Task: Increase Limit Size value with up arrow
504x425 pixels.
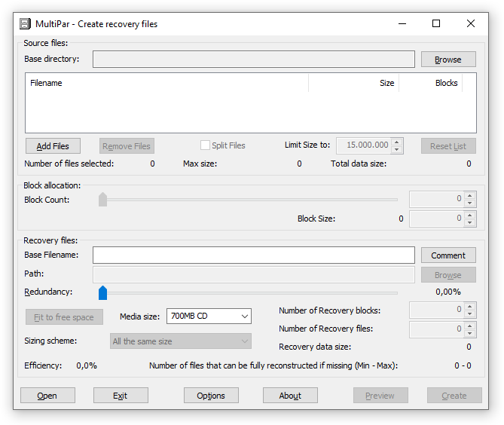Action: coord(397,142)
